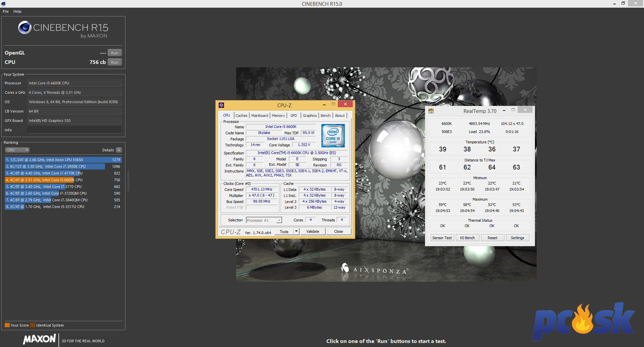
Task: Select the Core i7-3840QM ranking row
Action: pyautogui.click(x=63, y=200)
